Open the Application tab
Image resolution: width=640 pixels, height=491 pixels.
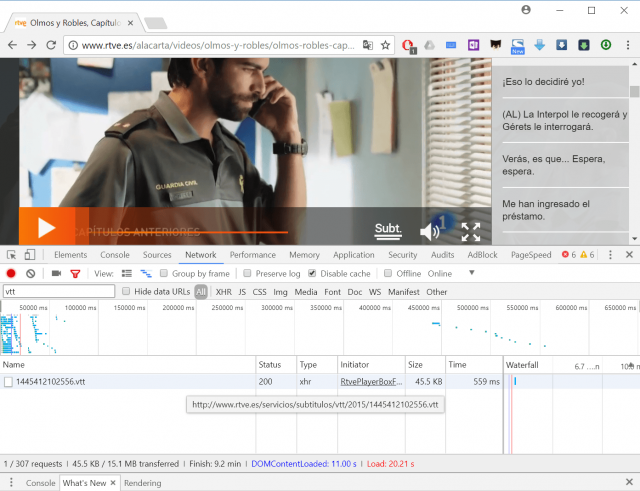354,255
